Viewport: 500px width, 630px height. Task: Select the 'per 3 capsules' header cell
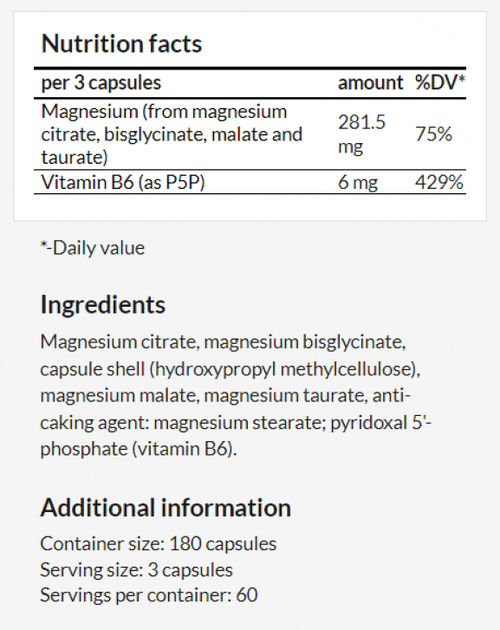(x=101, y=83)
